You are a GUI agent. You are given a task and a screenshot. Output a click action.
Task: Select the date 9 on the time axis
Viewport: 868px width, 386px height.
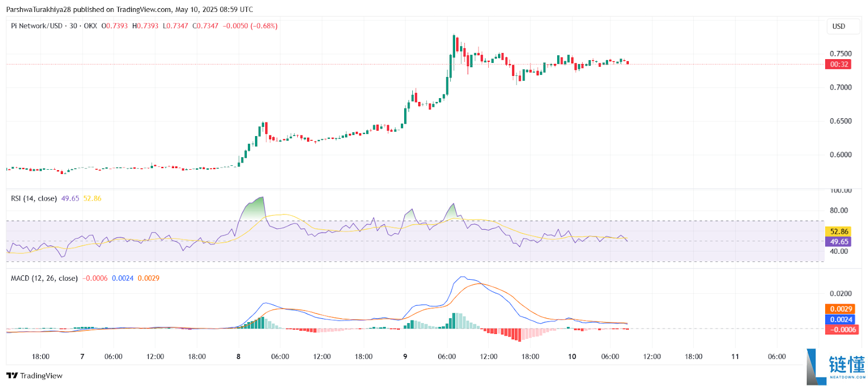click(x=405, y=357)
